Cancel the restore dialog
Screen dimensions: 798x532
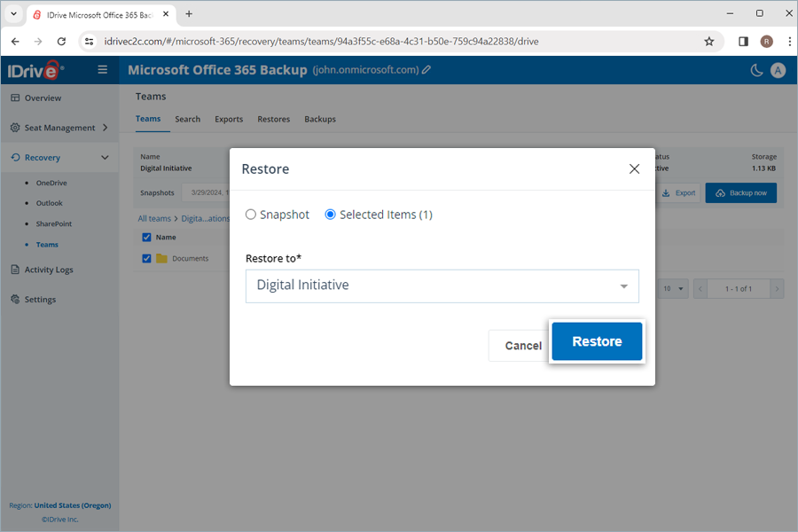[522, 346]
